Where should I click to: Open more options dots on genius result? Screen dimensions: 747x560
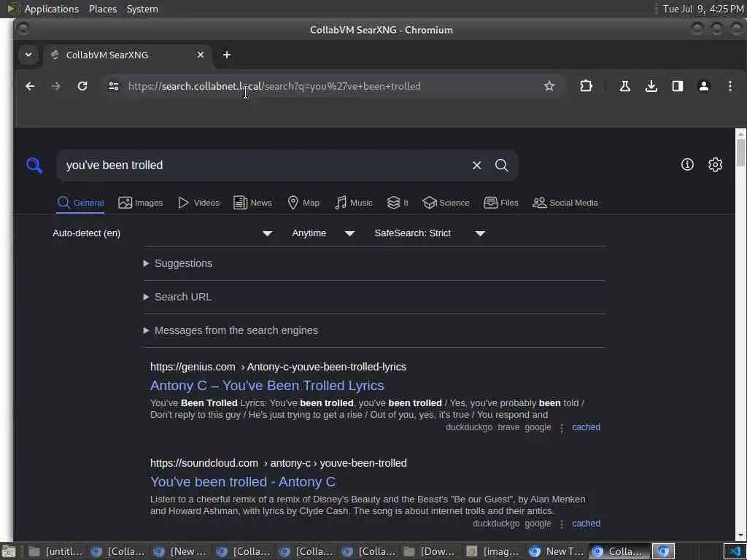click(562, 427)
